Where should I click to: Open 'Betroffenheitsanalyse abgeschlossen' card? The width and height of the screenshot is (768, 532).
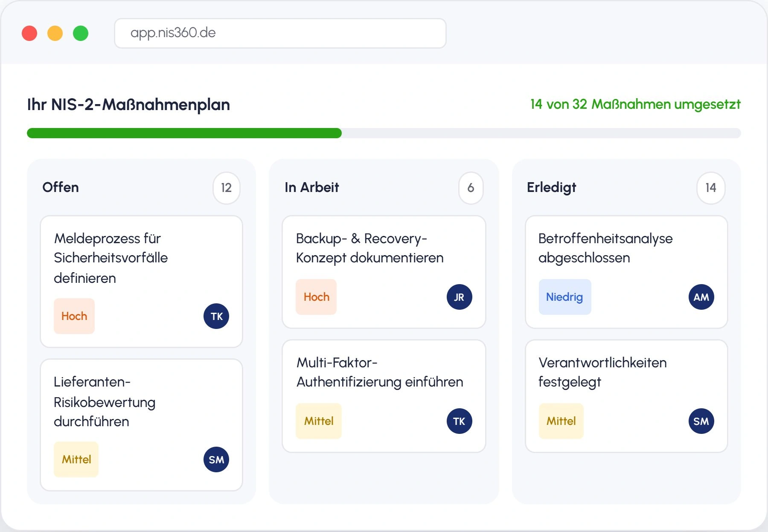626,272
